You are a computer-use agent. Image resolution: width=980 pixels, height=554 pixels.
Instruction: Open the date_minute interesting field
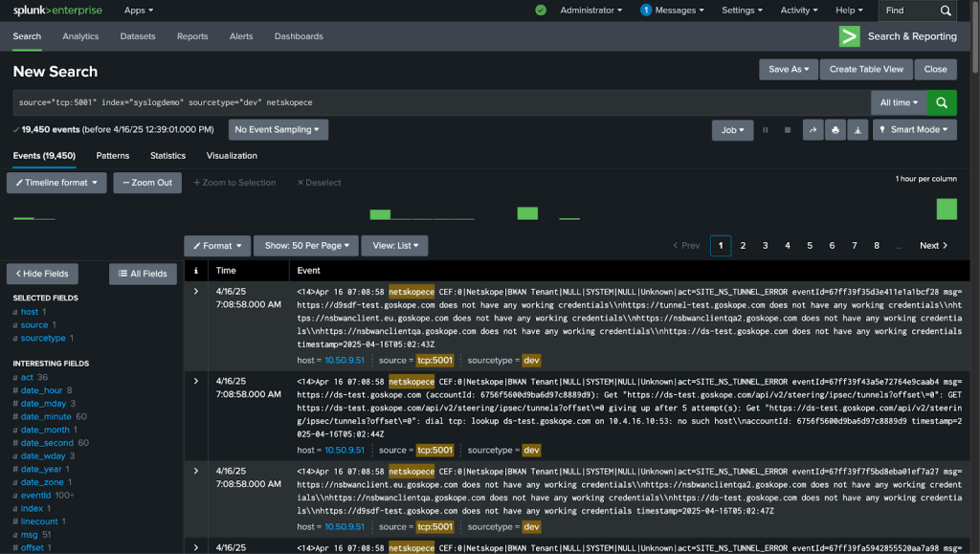coord(46,416)
